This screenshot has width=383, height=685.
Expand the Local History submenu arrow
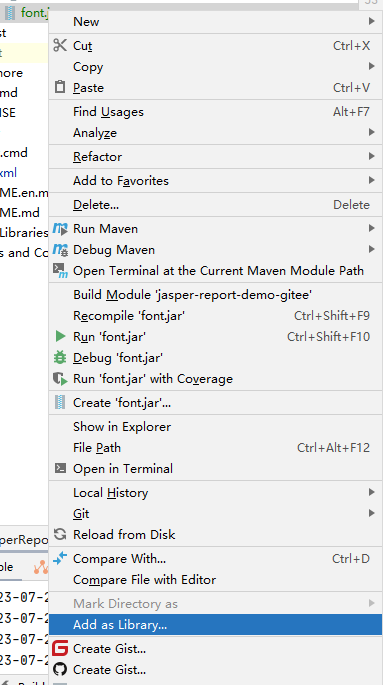click(371, 492)
